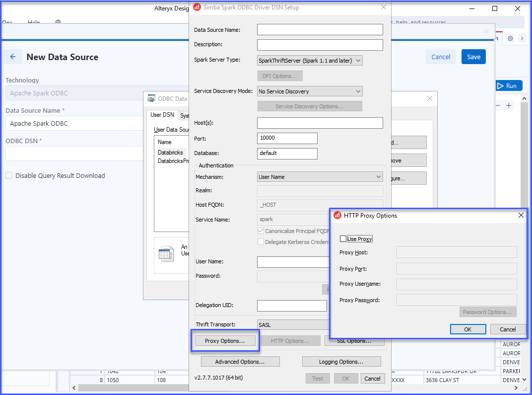The height and width of the screenshot is (395, 532).
Task: Go back using the arrow next to New Data Source
Action: click(13, 57)
